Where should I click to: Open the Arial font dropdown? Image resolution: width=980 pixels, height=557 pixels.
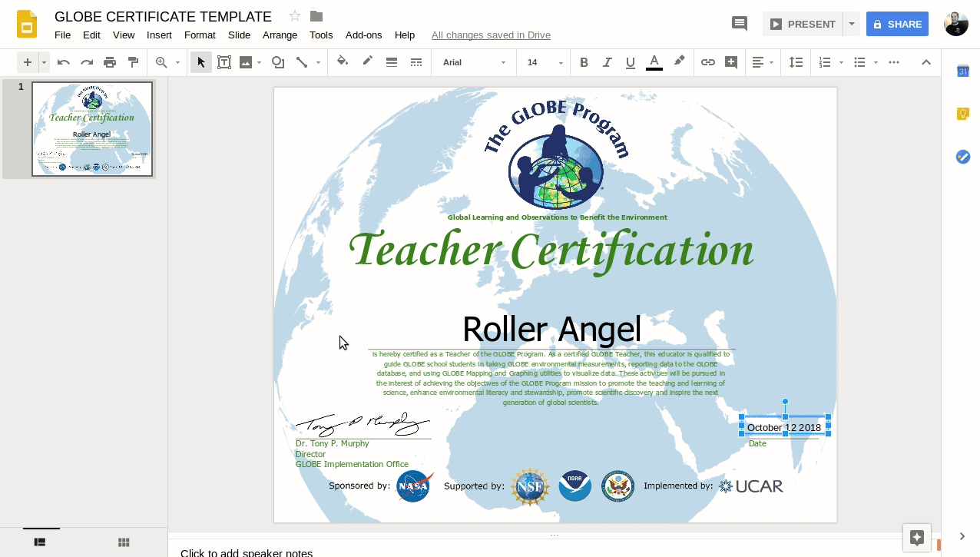[x=474, y=62]
